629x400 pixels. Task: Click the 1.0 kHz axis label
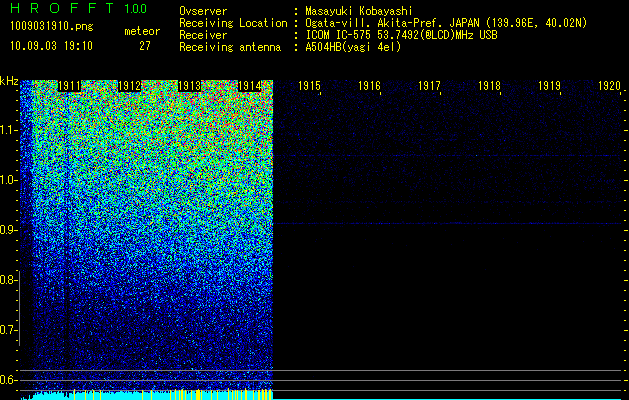pyautogui.click(x=8, y=180)
